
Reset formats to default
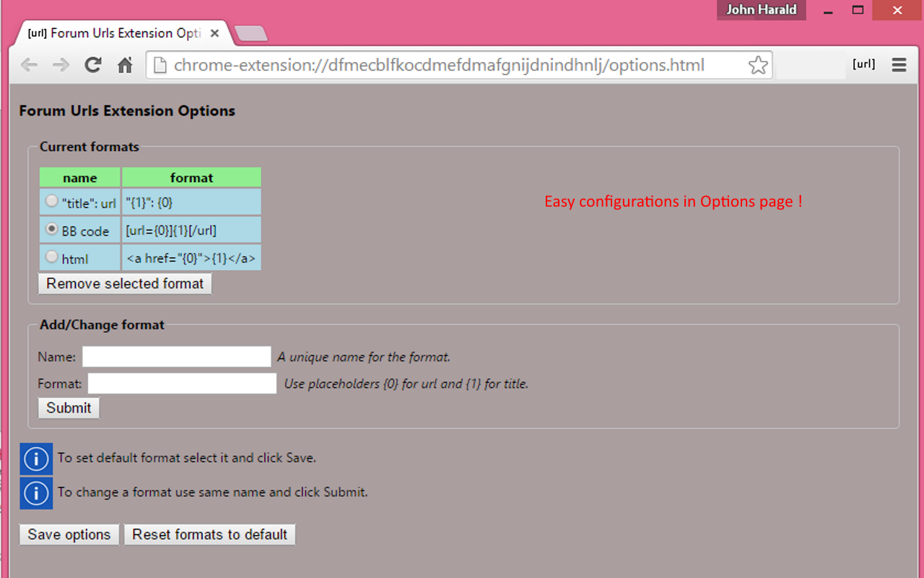(209, 534)
